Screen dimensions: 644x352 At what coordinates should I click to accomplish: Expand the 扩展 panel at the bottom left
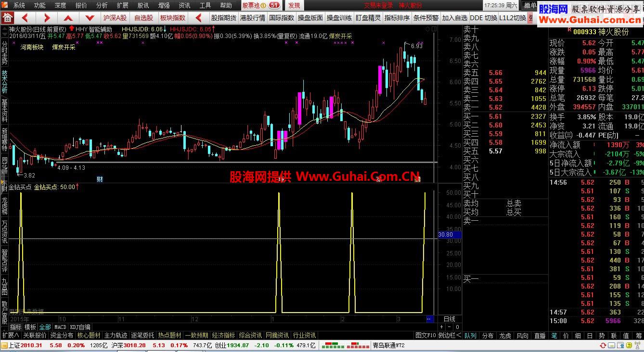pyautogui.click(x=11, y=335)
